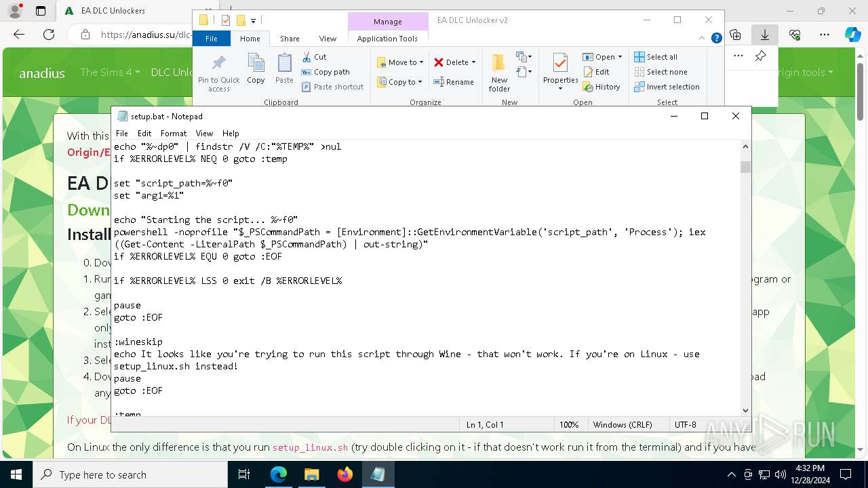
Task: Open Microsoft Edge from taskbar
Action: pos(279,474)
